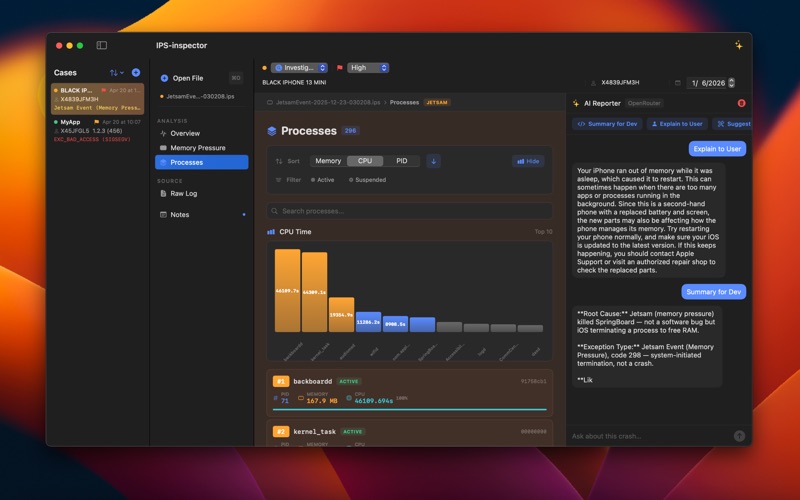Click the Search processes field
The width and height of the screenshot is (800, 500).
(409, 211)
